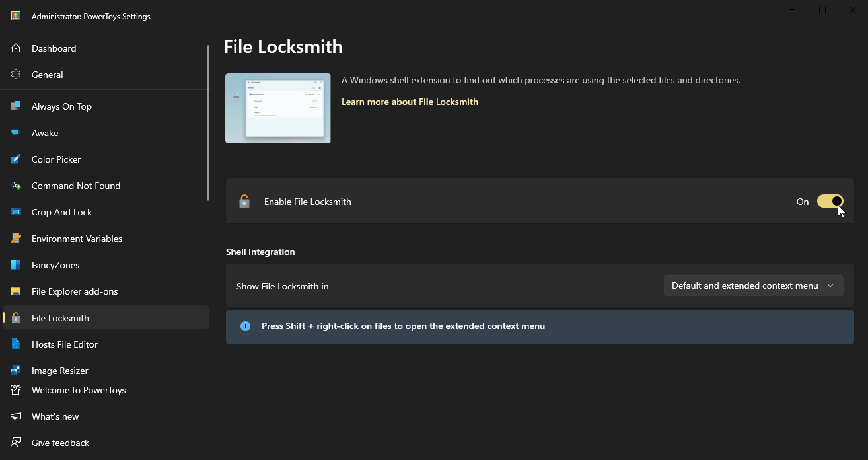The height and width of the screenshot is (460, 868).
Task: Open Learn more about File Locksmith link
Action: [410, 102]
